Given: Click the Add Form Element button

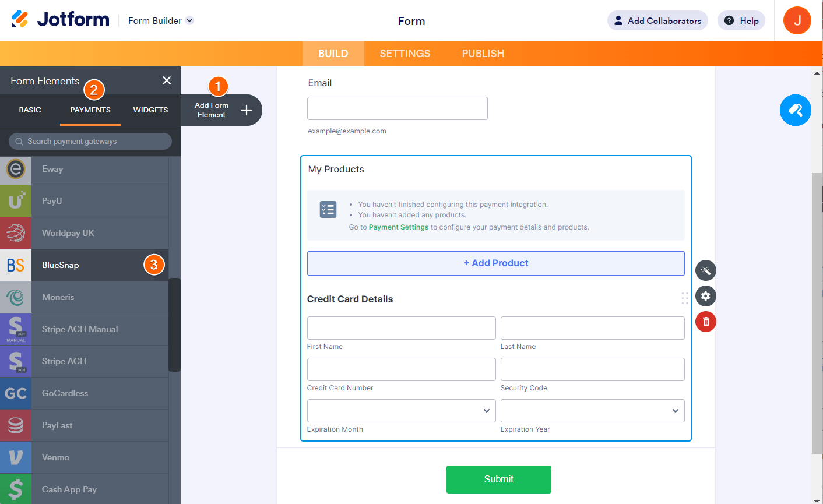Looking at the screenshot, I should (222, 110).
